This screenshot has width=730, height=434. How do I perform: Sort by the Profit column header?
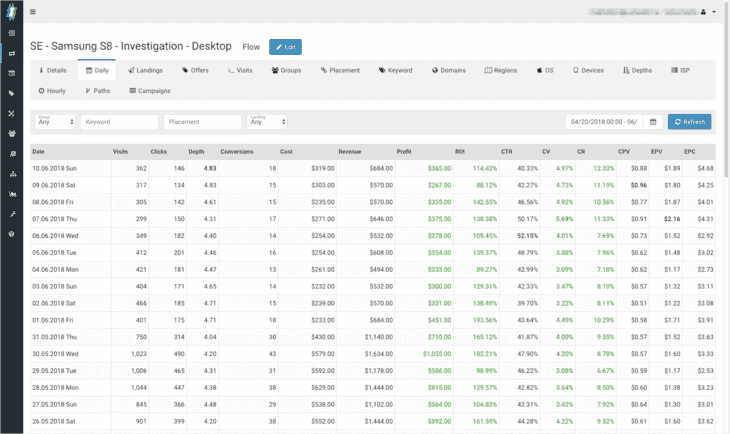(404, 152)
